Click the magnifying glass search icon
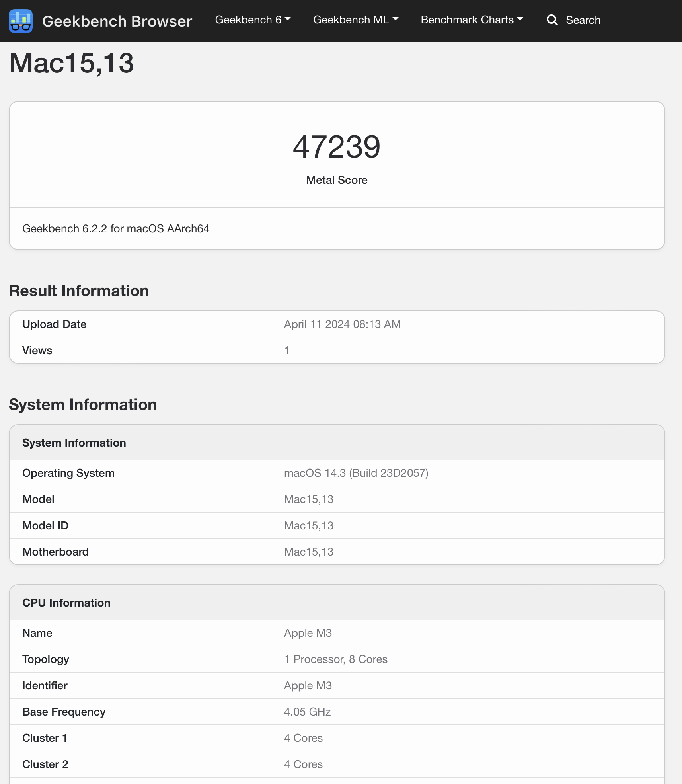The width and height of the screenshot is (682, 784). 552,20
